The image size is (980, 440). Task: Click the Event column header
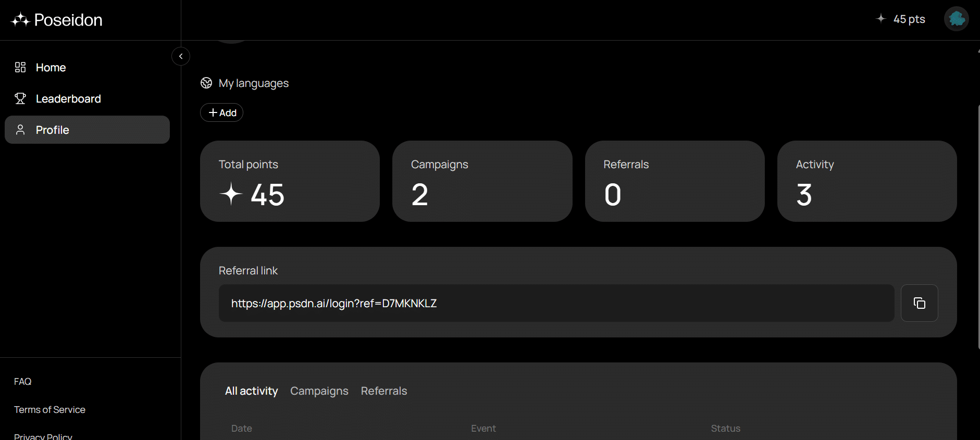[x=483, y=429]
